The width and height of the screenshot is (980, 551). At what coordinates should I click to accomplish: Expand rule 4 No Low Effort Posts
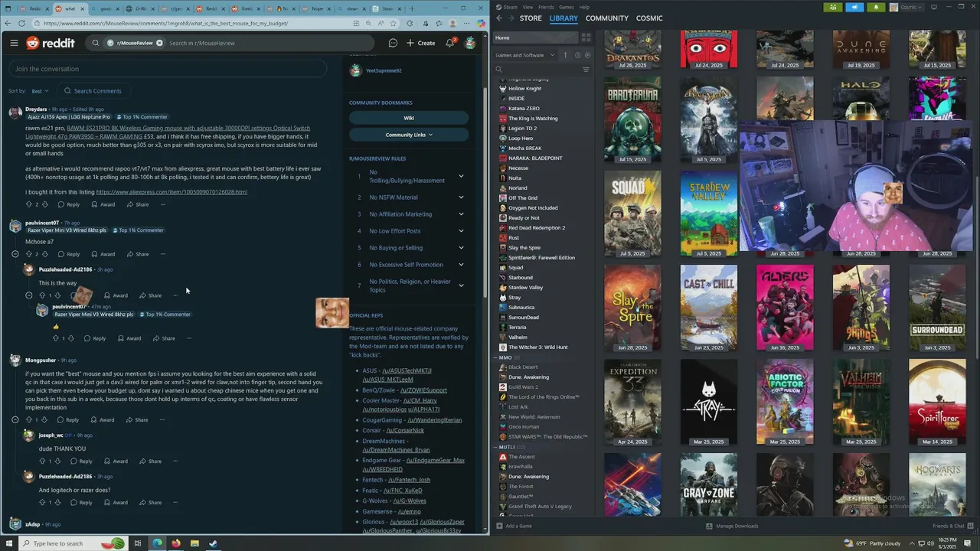coord(461,231)
